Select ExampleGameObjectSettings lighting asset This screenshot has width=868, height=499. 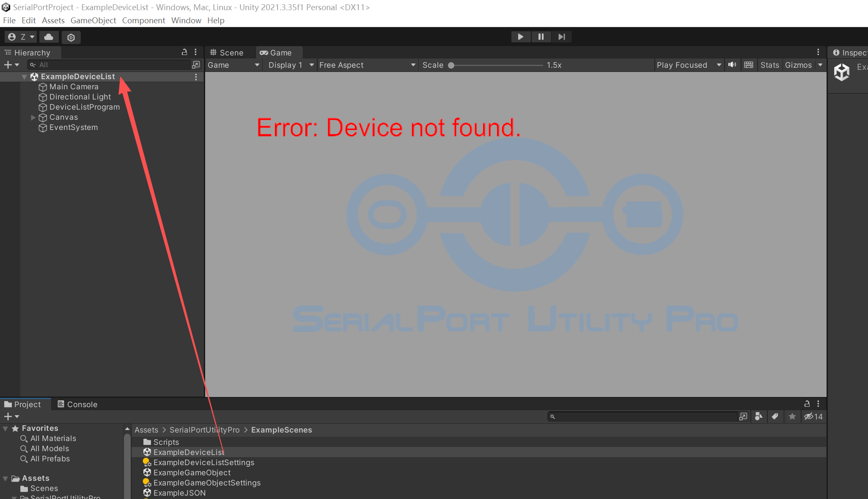202,483
